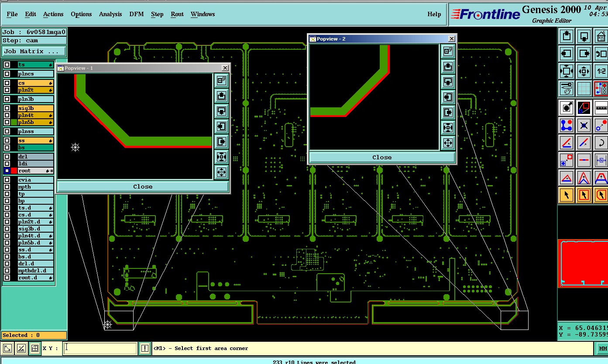The width and height of the screenshot is (608, 364).
Task: Click the exclamation mark button beside XY field
Action: pos(145,348)
